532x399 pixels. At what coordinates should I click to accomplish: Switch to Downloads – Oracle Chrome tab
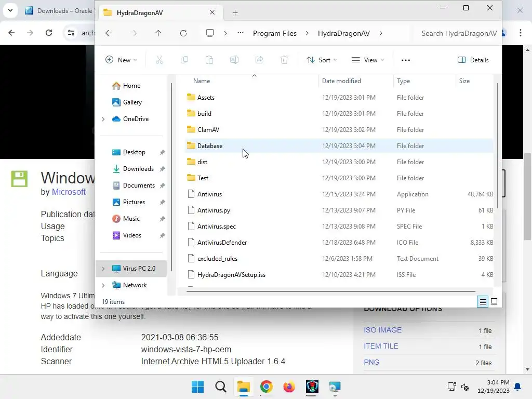click(59, 11)
